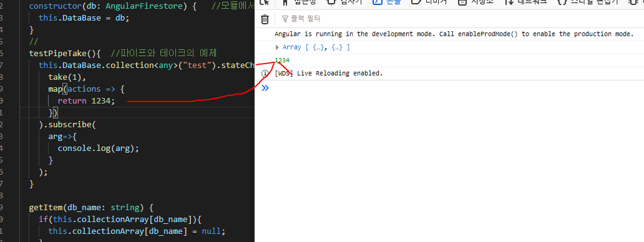The image size is (644, 242).
Task: Click the if(this.collectionArray[db_name]) line
Action: (x=120, y=220)
